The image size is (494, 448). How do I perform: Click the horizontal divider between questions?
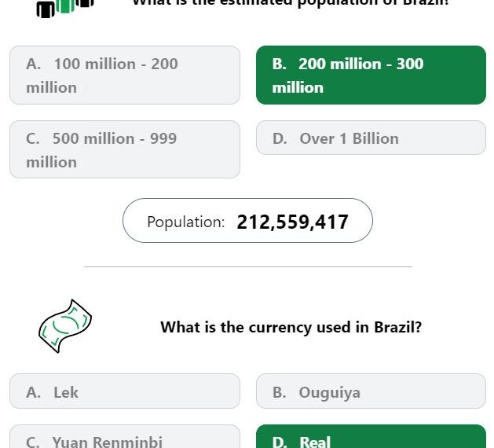pyautogui.click(x=248, y=266)
